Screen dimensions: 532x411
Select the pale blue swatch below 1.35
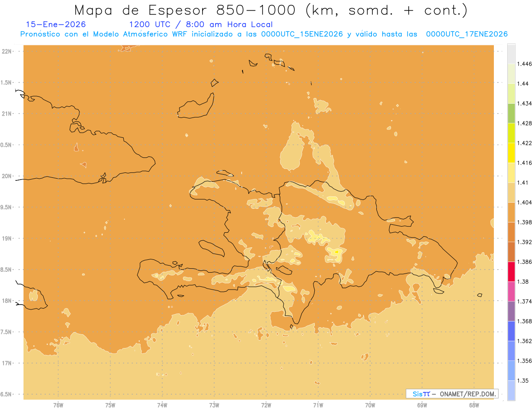[x=511, y=390]
